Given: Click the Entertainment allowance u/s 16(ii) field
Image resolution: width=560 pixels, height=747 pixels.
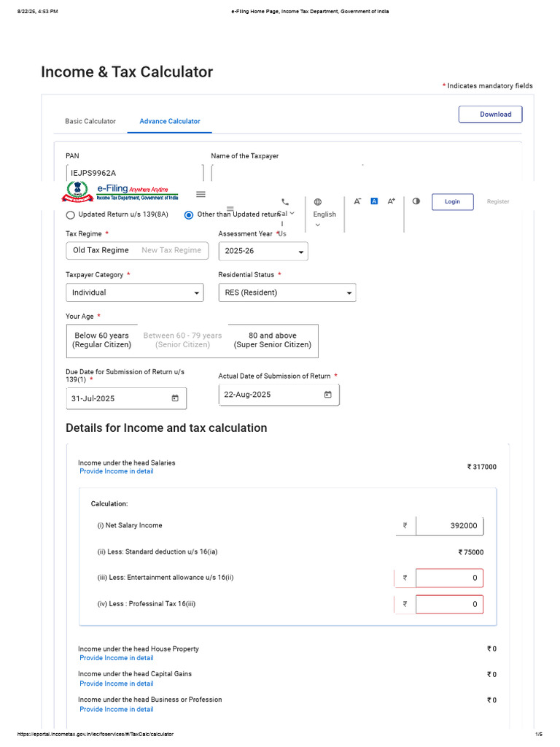Looking at the screenshot, I should click(449, 578).
